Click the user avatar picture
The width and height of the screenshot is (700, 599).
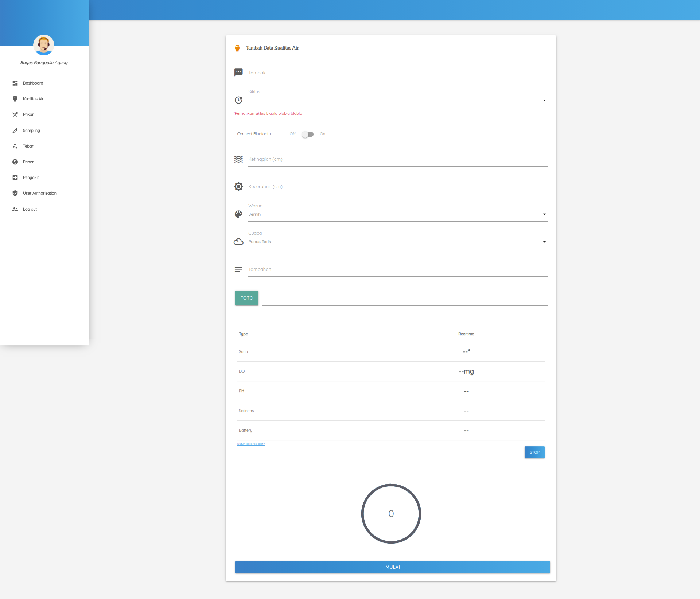[44, 45]
